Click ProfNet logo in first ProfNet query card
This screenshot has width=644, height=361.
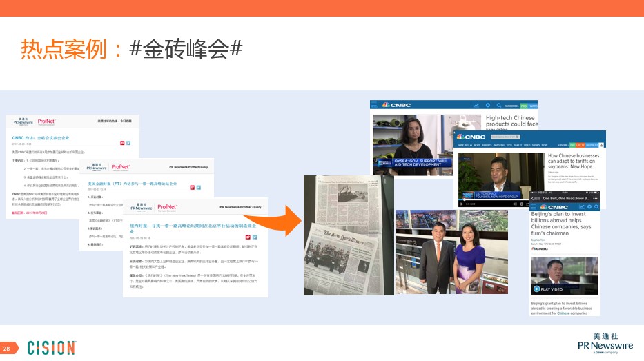tap(46, 121)
